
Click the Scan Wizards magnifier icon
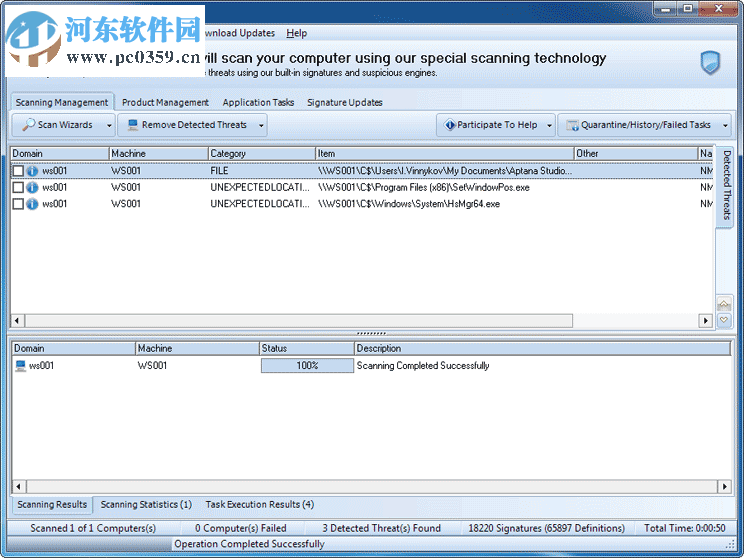point(28,125)
